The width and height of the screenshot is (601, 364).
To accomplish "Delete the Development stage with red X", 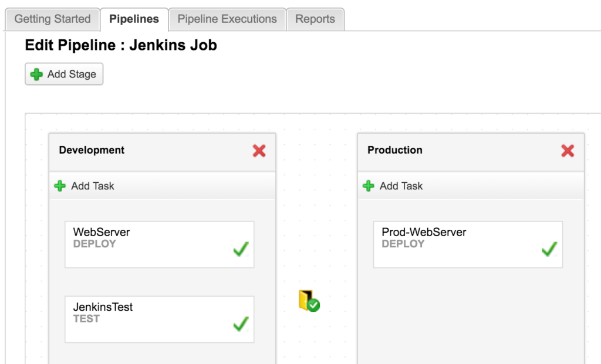I will (259, 151).
